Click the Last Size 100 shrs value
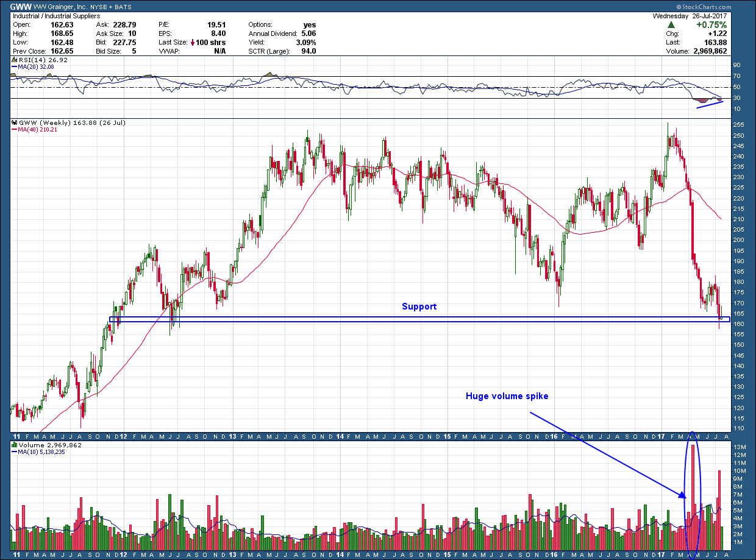Screen dimensions: 756x560 pyautogui.click(x=211, y=43)
